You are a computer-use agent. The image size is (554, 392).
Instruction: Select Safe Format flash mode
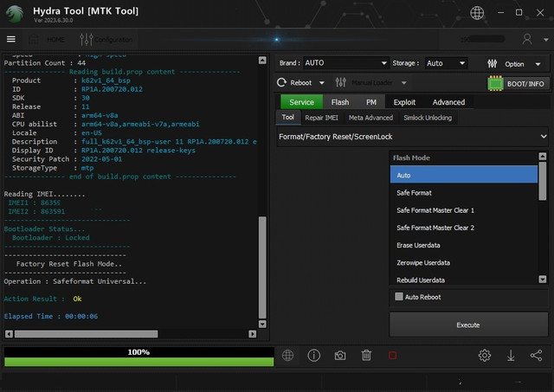(x=464, y=193)
